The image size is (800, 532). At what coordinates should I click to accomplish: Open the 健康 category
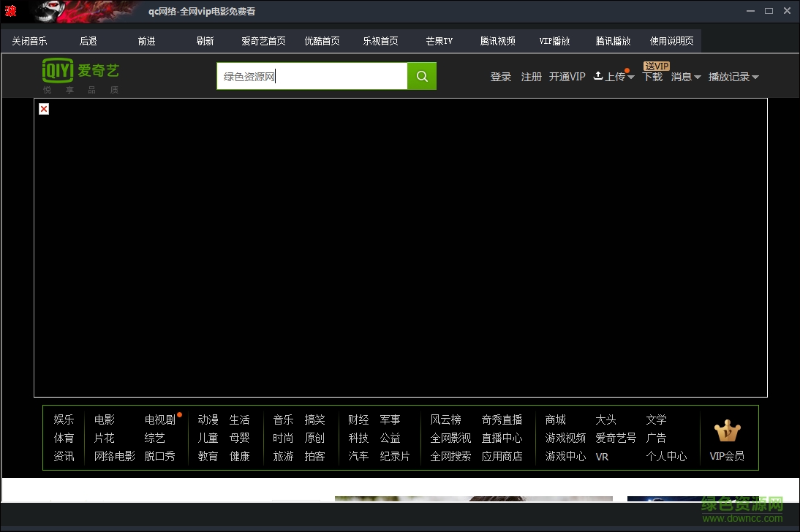[239, 456]
